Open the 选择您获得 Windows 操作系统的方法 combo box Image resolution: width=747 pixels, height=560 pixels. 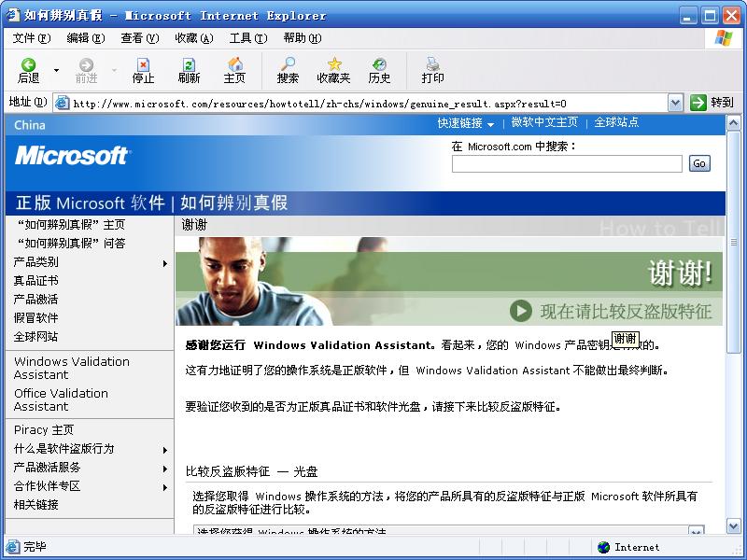(449, 530)
